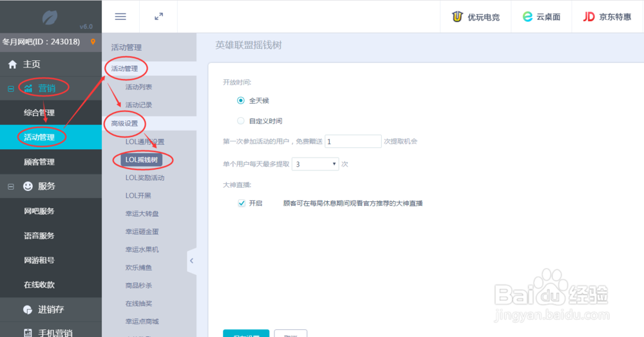
Task: Click the 优玩电竞 shield icon
Action: (457, 17)
